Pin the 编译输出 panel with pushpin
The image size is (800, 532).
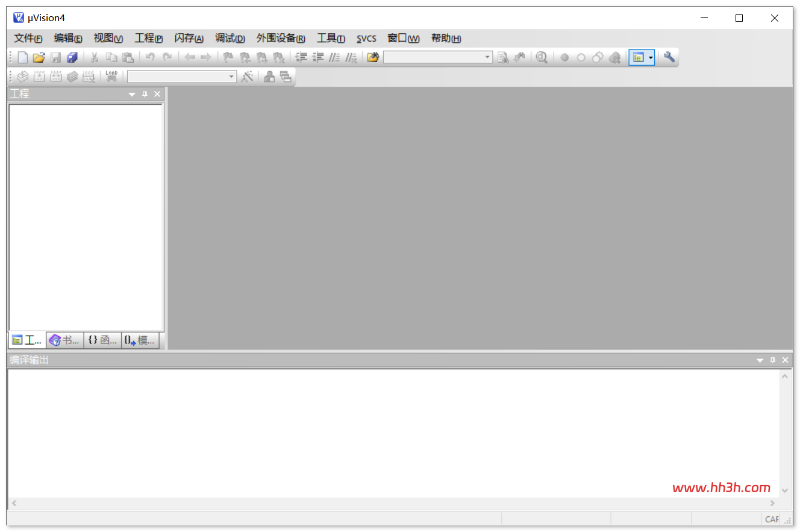773,360
